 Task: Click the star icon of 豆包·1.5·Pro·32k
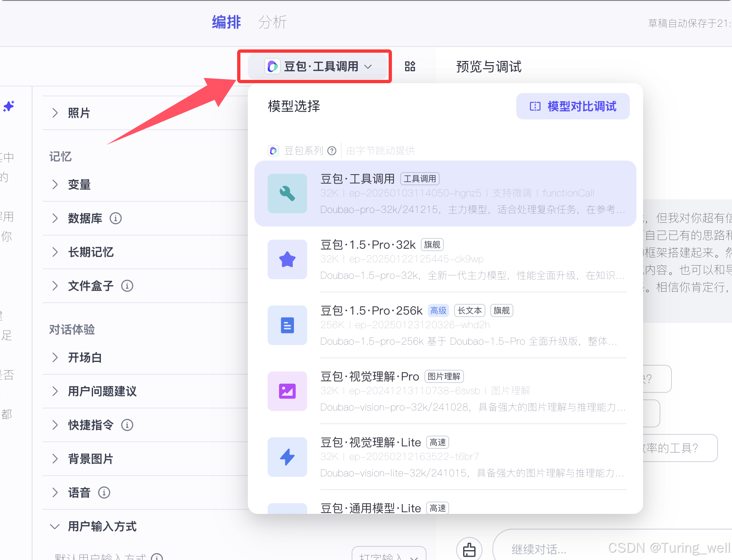click(287, 259)
